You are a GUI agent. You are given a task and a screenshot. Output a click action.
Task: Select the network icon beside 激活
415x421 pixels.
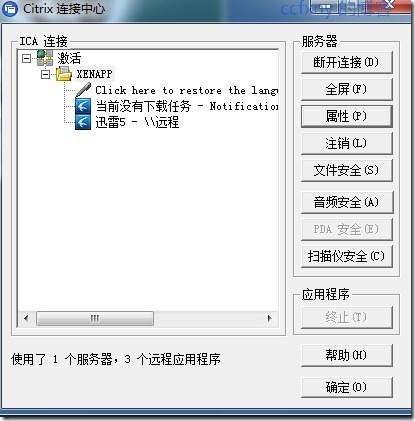coord(45,58)
